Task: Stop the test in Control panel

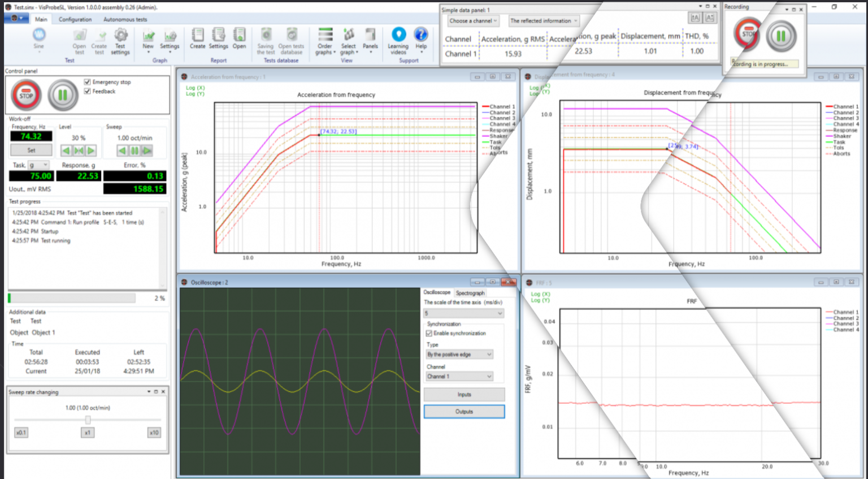Action: coord(26,95)
